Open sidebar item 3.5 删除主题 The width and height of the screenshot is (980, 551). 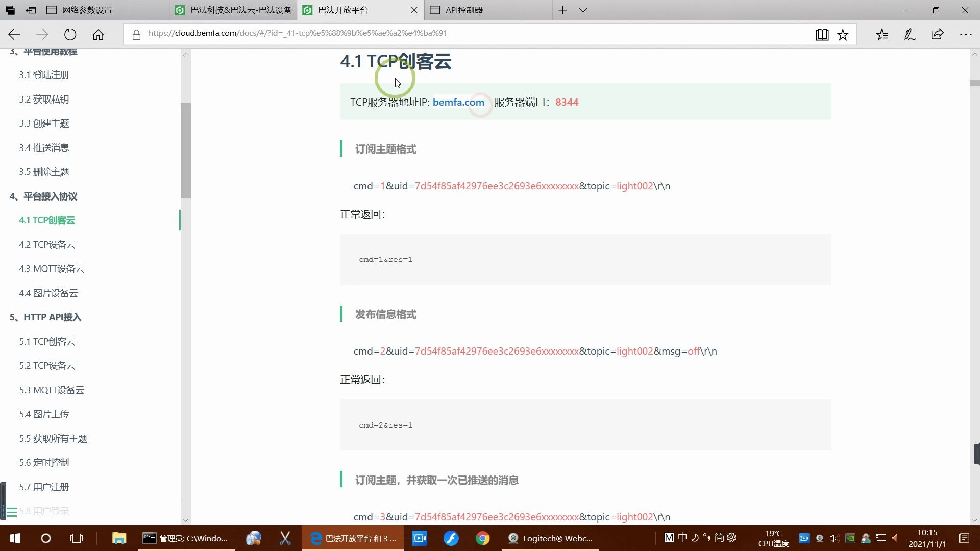click(x=44, y=172)
